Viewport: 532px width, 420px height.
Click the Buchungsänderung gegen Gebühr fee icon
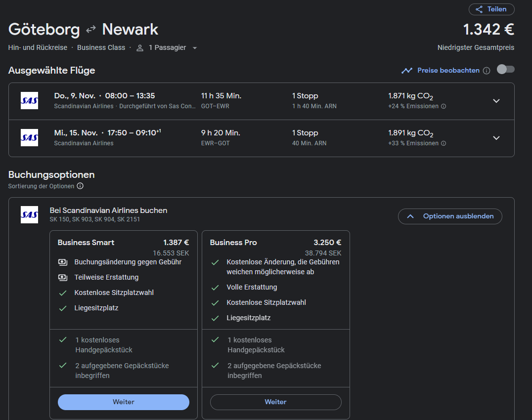click(63, 262)
